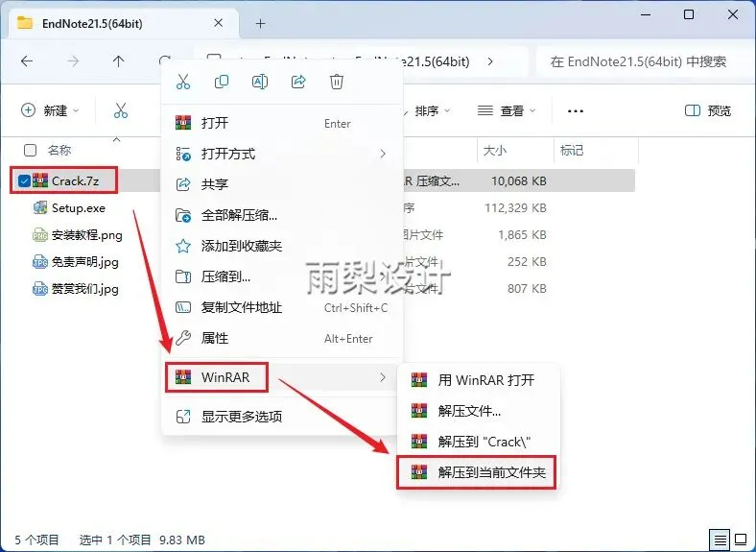756x552 pixels.
Task: Select 打开 in the context menu
Action: point(282,123)
